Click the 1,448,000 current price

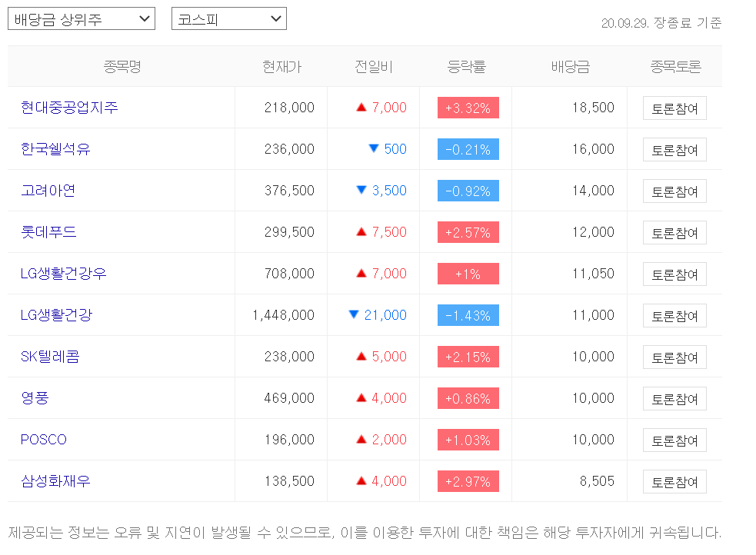point(284,315)
